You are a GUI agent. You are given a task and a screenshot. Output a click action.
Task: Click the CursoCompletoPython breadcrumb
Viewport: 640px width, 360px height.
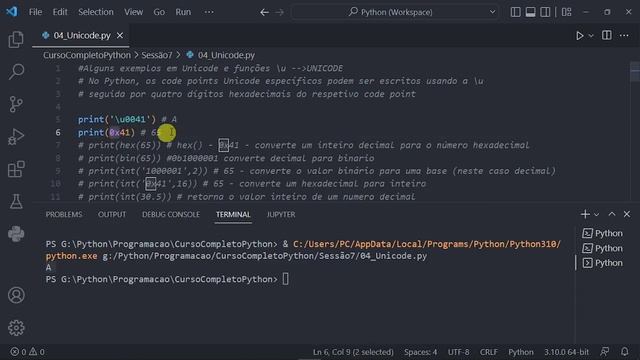click(87, 55)
